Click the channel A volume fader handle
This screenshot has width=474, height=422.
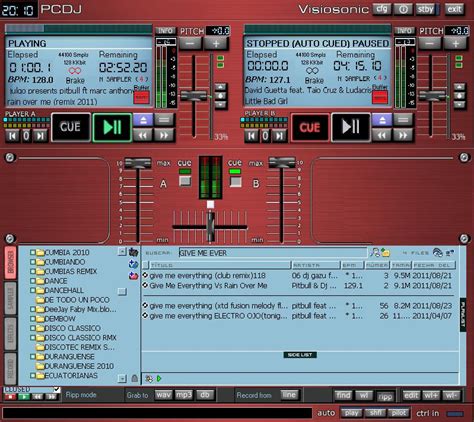(138, 163)
